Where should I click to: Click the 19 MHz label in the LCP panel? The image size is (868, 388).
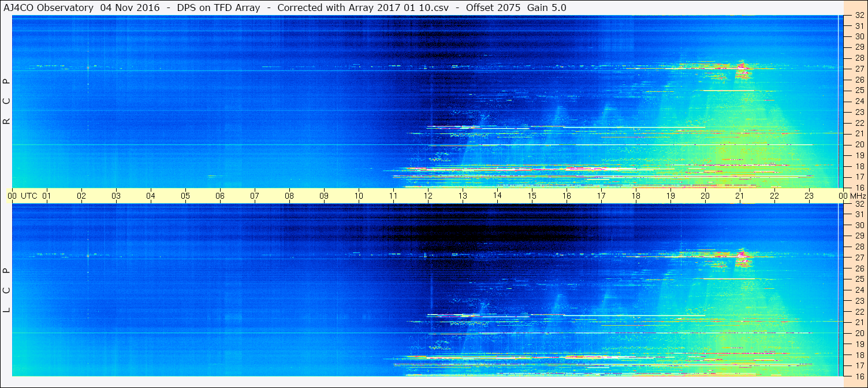tap(859, 344)
